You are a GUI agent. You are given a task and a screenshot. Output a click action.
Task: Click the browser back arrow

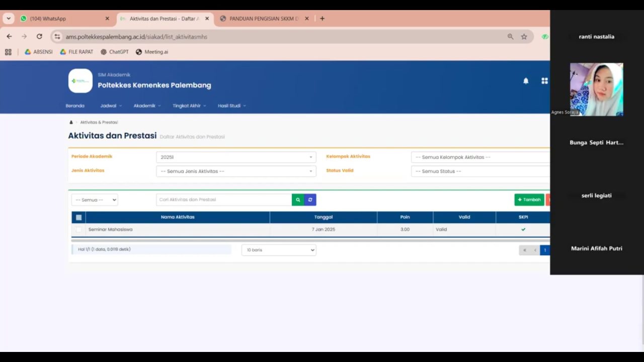(x=9, y=37)
